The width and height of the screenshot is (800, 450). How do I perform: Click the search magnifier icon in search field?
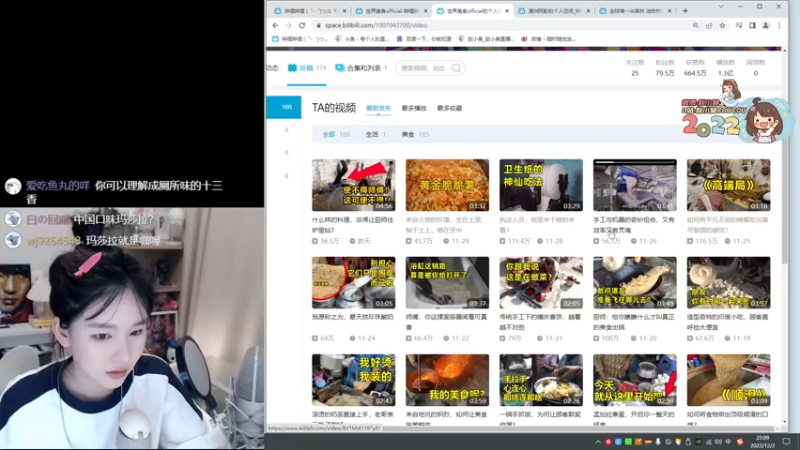456,68
